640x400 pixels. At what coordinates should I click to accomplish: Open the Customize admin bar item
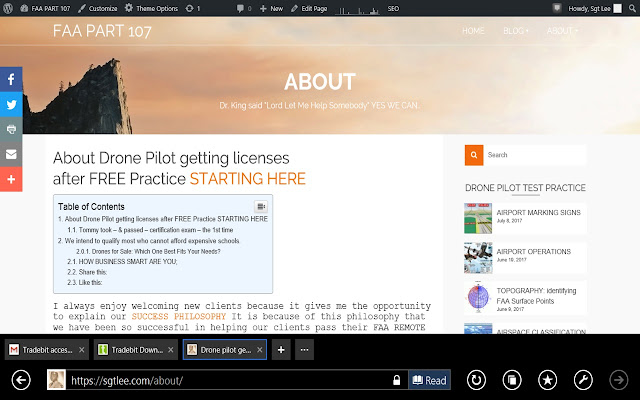pyautogui.click(x=98, y=8)
